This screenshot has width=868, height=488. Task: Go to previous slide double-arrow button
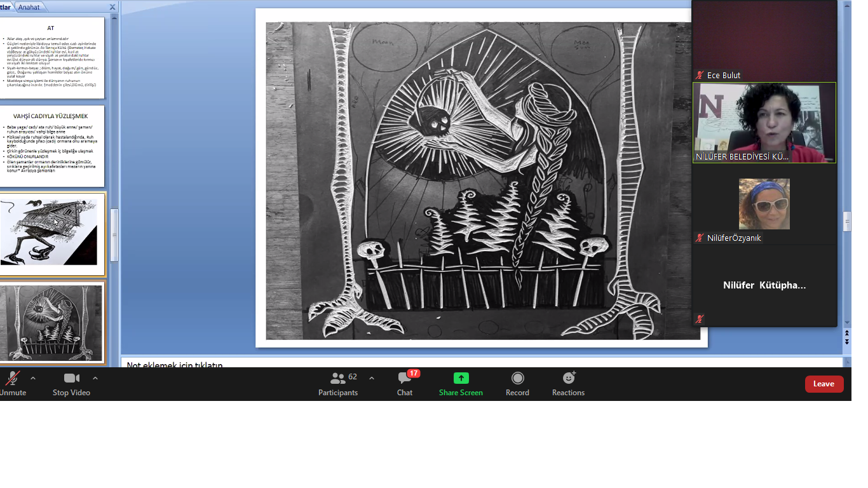pyautogui.click(x=846, y=333)
